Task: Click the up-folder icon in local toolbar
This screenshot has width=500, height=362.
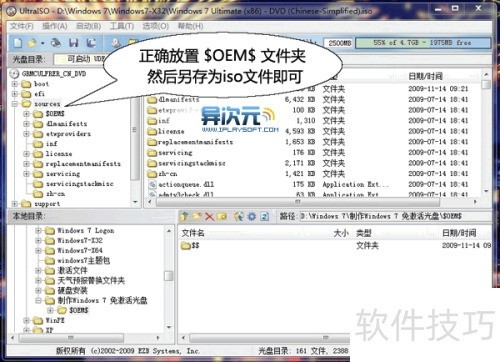Action: [184, 217]
